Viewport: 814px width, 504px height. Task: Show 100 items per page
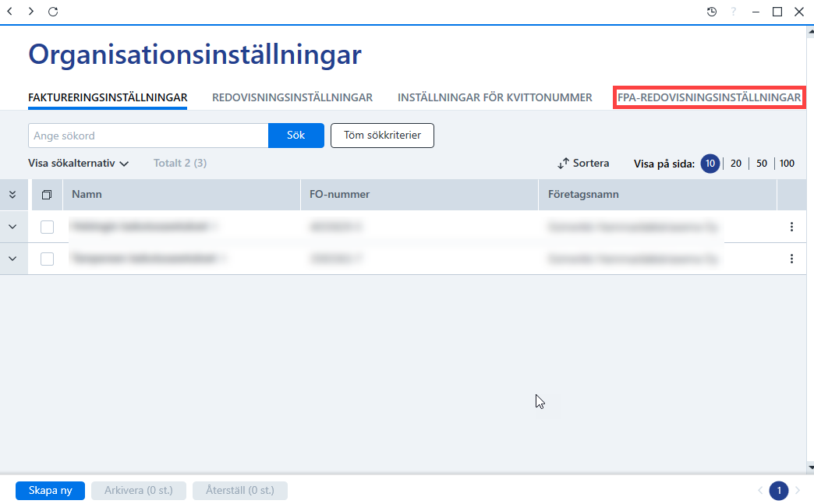coord(787,164)
